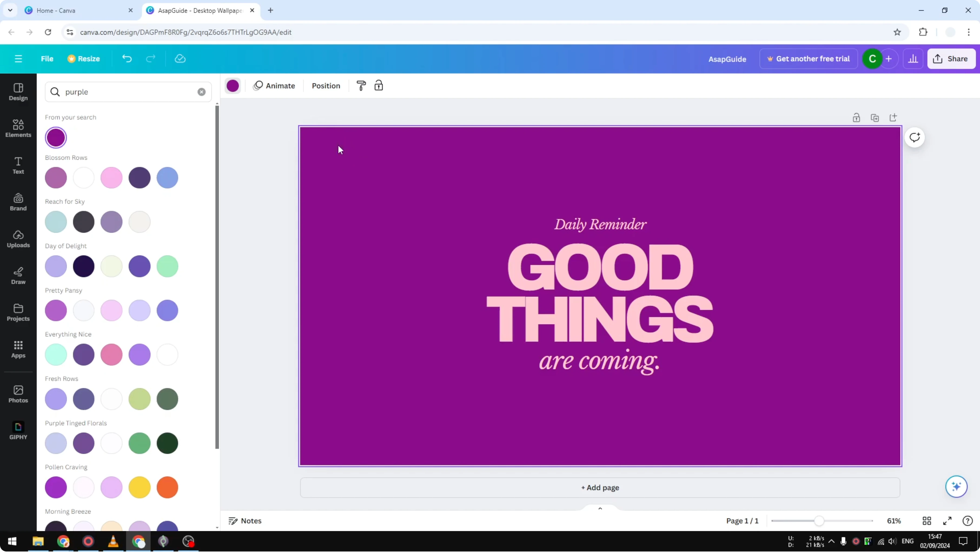Select the purple swatch under From your search
Image resolution: width=980 pixels, height=552 pixels.
(x=56, y=137)
